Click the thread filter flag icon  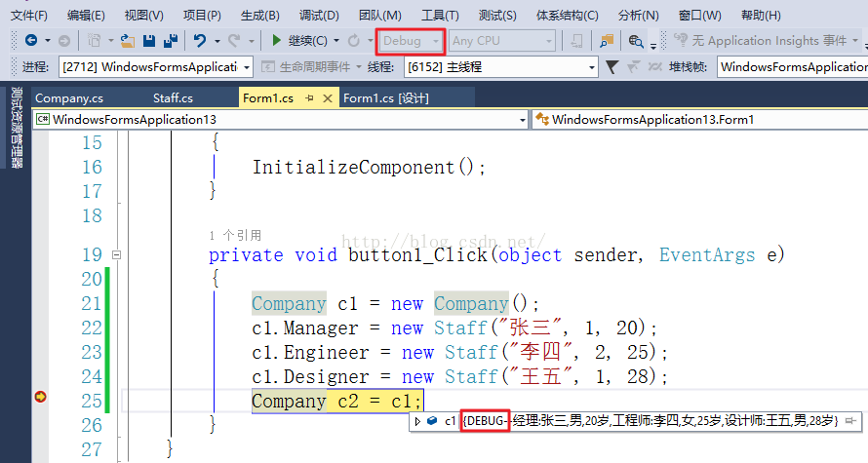(612, 67)
